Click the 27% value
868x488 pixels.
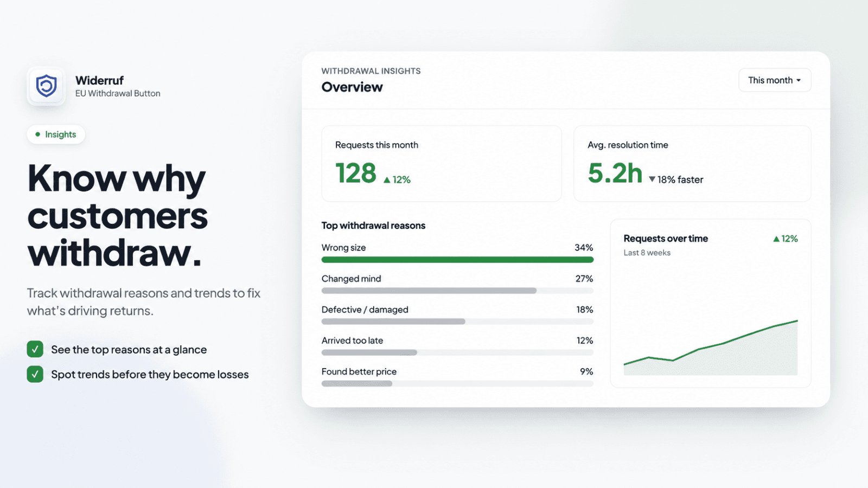584,279
